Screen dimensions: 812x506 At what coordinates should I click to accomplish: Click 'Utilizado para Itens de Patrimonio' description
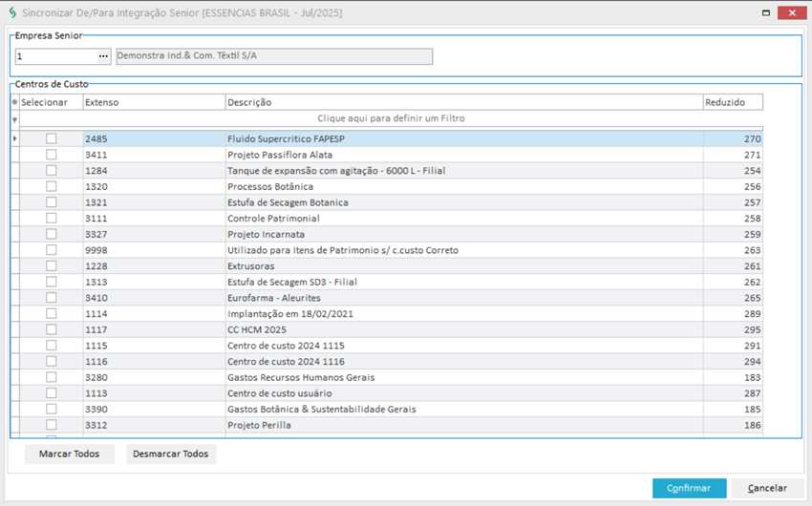pos(464,250)
